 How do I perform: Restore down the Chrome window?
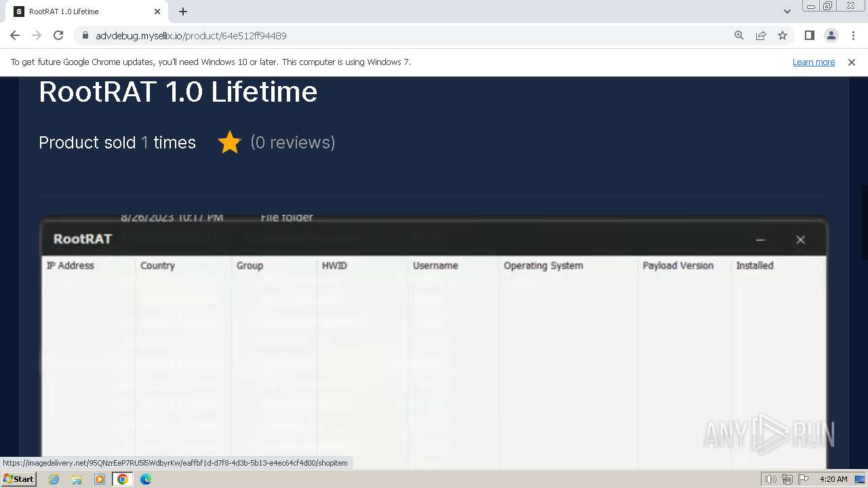click(828, 5)
